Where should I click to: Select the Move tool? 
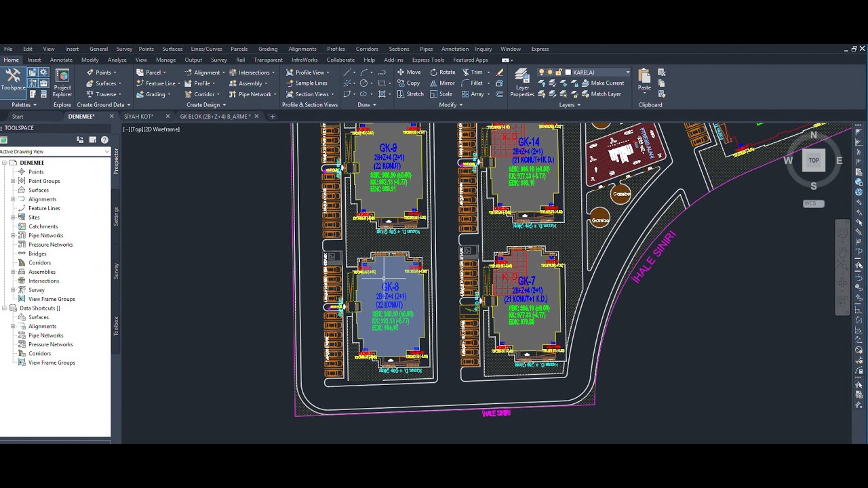tap(409, 73)
